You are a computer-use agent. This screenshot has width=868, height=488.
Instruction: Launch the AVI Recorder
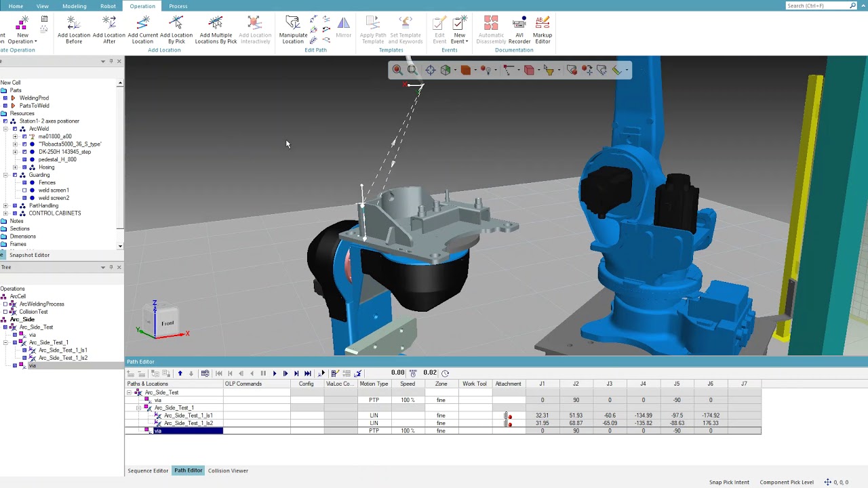coord(519,30)
